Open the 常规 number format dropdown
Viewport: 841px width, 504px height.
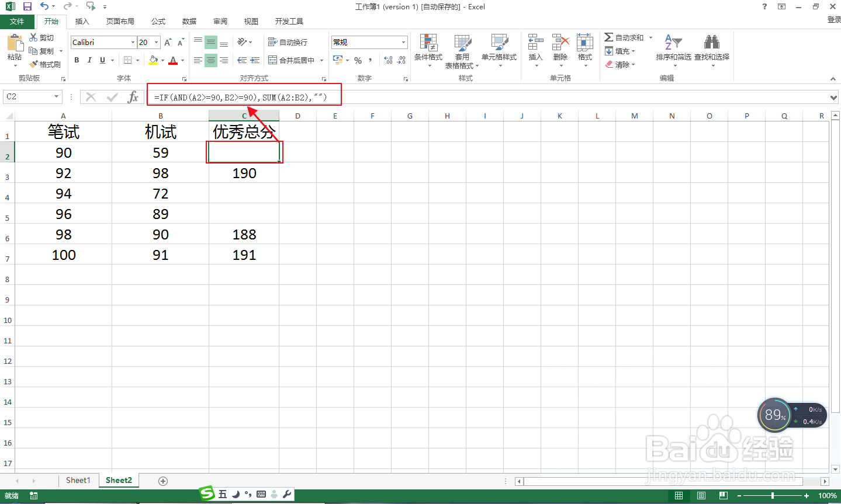click(403, 42)
